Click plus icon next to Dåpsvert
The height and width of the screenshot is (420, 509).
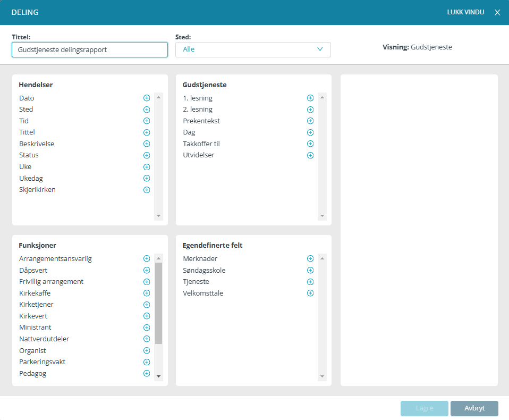pos(147,271)
